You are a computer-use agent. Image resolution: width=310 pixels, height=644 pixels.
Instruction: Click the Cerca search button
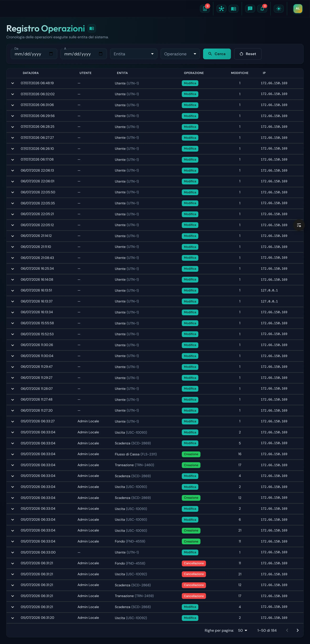[217, 54]
